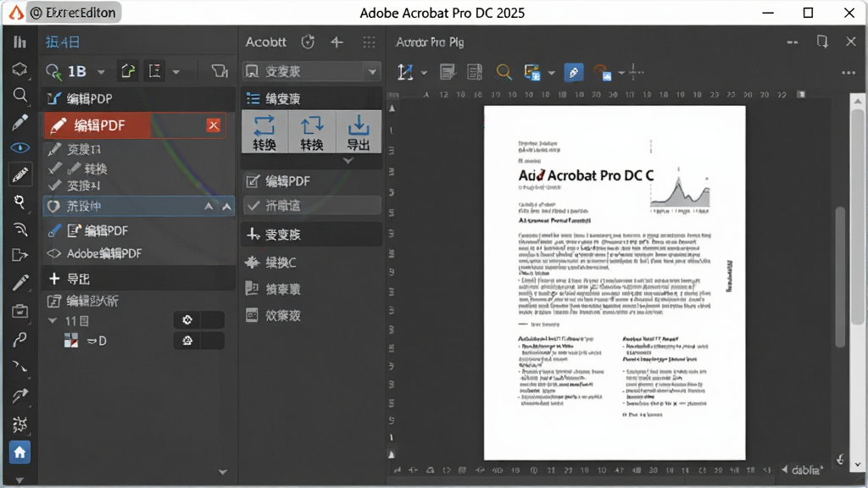Click the list header row in middle panel
The image size is (868, 488).
coord(312,98)
